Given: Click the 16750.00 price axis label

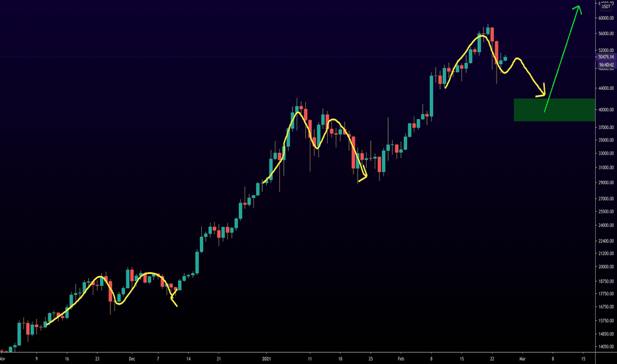Looking at the screenshot, I should click(606, 307).
